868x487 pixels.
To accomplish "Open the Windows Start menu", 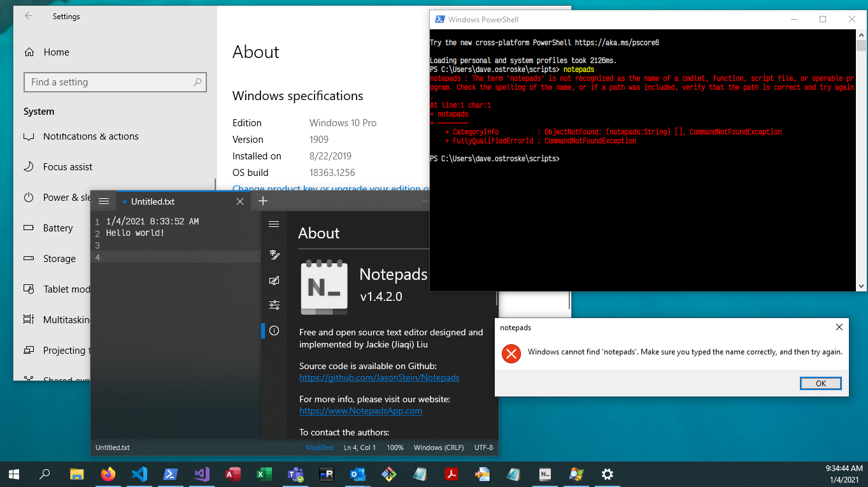I will (13, 474).
